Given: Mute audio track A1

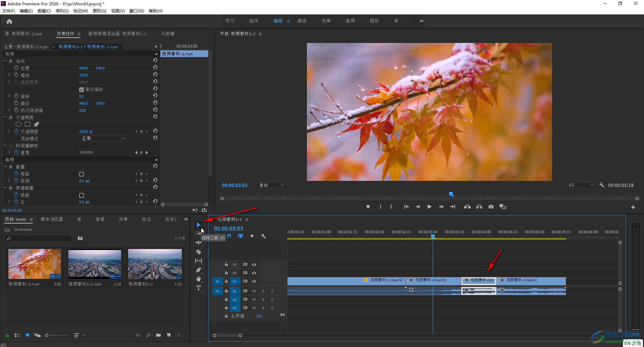Looking at the screenshot, I should click(x=254, y=291).
